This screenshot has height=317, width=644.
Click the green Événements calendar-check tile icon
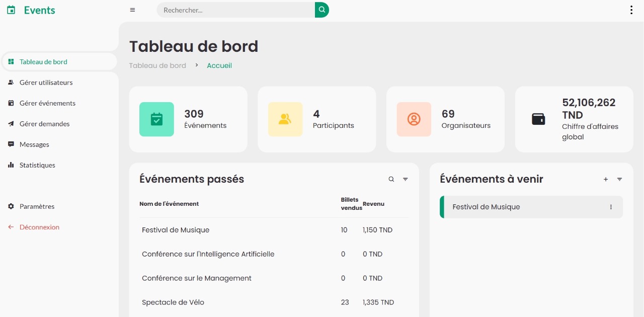(156, 119)
